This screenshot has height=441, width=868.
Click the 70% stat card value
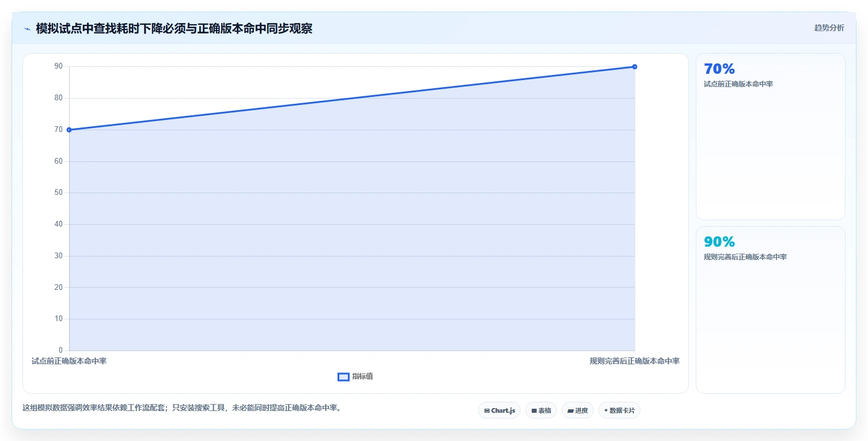pos(719,69)
